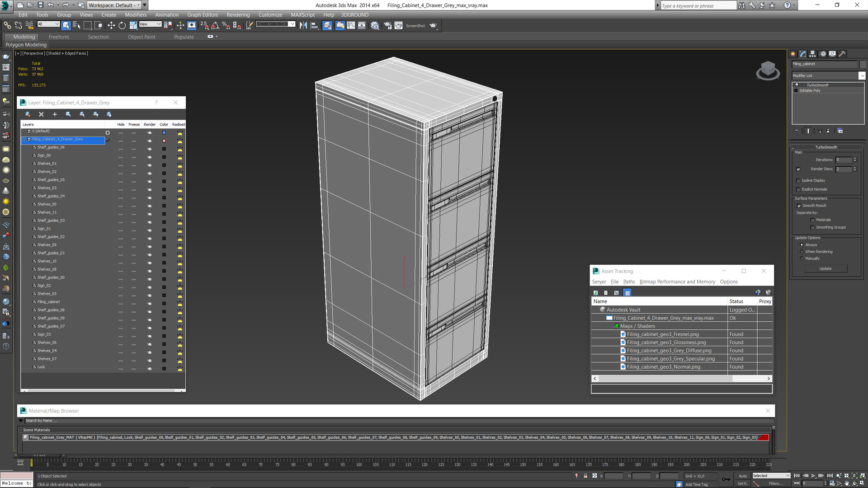Click the Select and Link chain icon

tap(7, 26)
